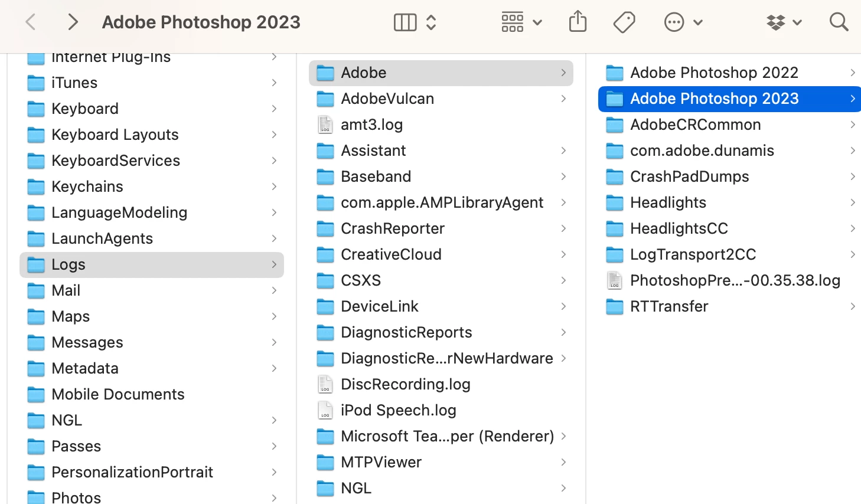Select the Metadata folder
861x504 pixels.
pyautogui.click(x=152, y=368)
